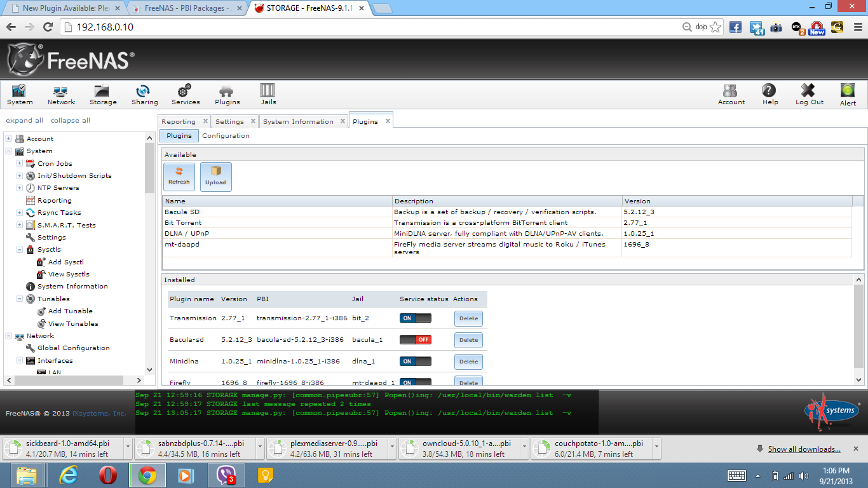
Task: Turn on the Bacula-sd service
Action: click(415, 340)
